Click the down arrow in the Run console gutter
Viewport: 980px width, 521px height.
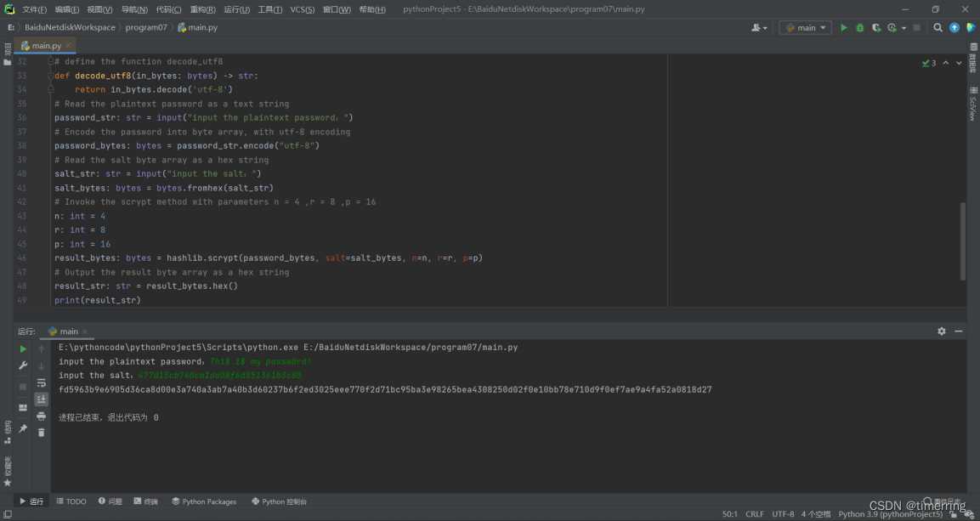click(42, 365)
